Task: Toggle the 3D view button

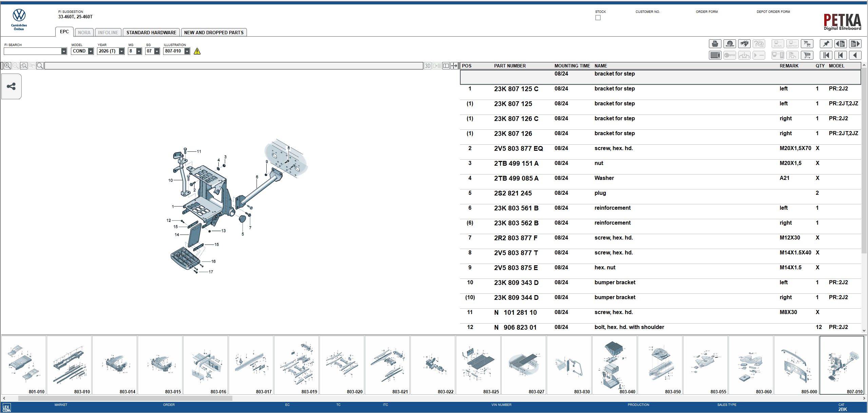Action: 427,65
